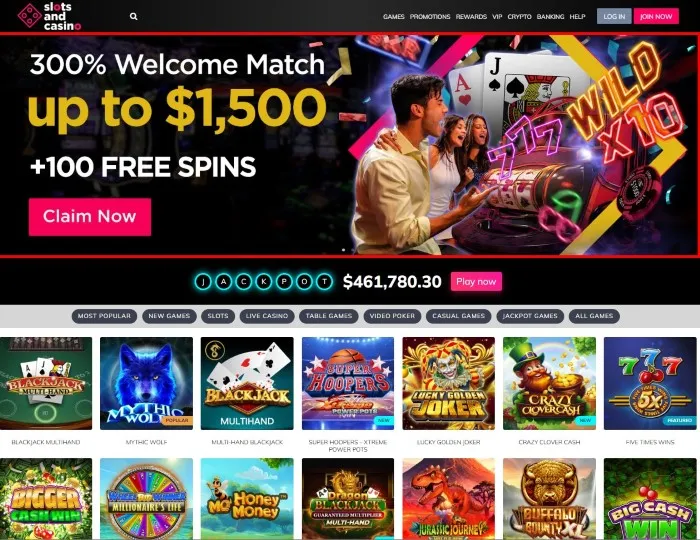Screen dimensions: 700x540
Task: Claim the welcome bonus with Claim Now
Action: (90, 216)
